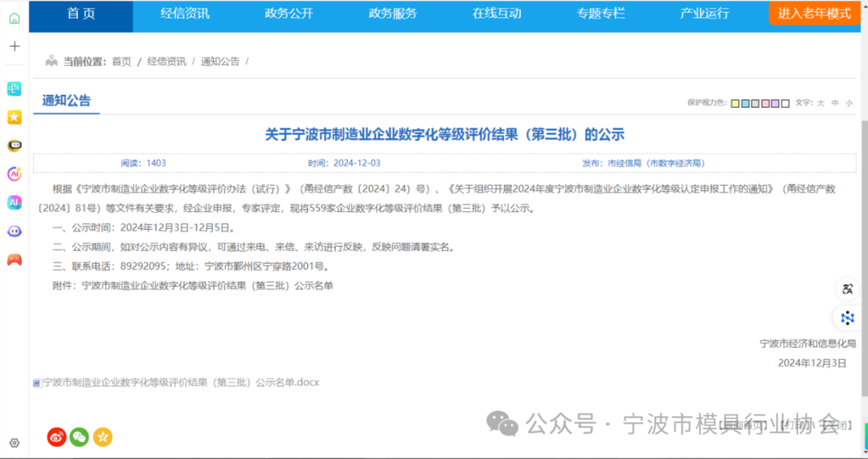Open the purple circular AI icon
This screenshot has height=459, width=868.
pos(14,174)
